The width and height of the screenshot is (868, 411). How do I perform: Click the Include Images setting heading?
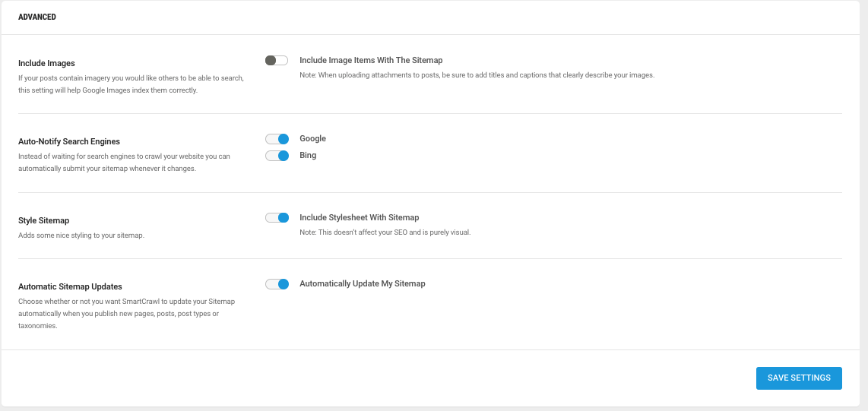(x=46, y=63)
